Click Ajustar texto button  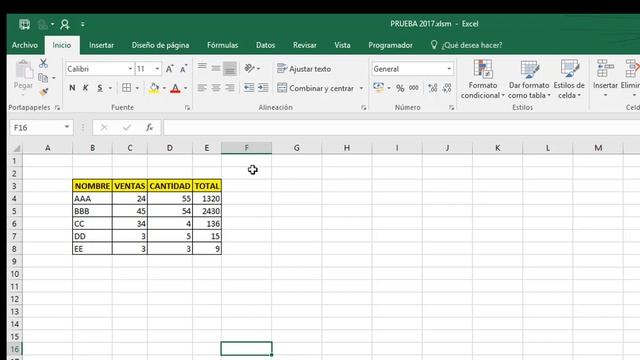[304, 69]
